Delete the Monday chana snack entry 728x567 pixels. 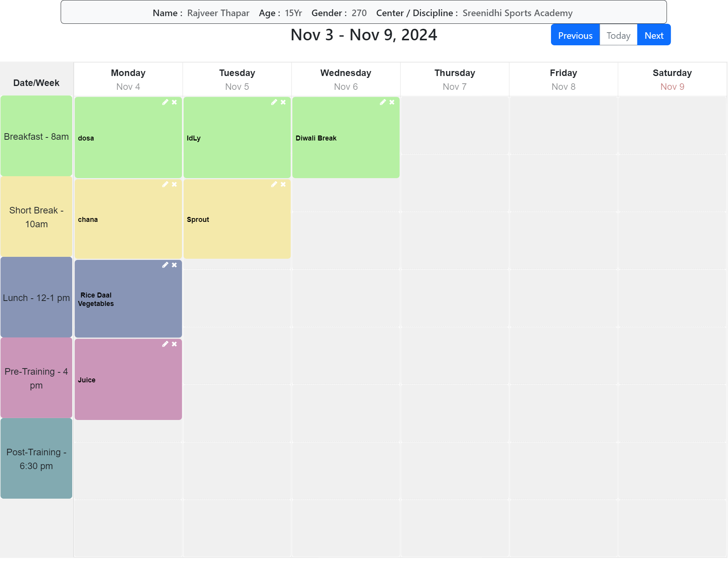coord(174,184)
